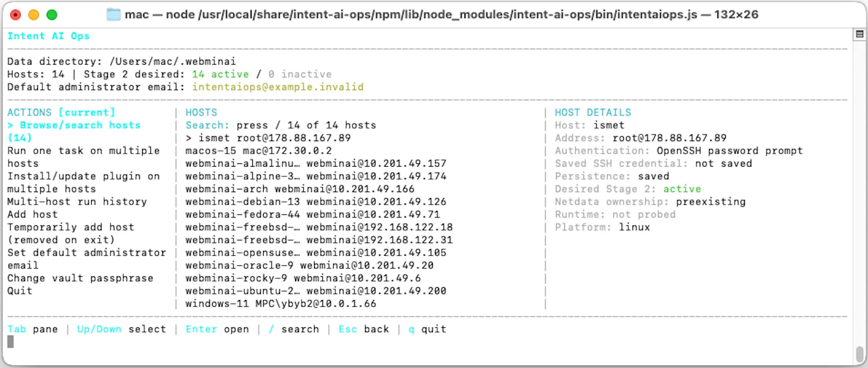Click the q quit hint in footer

(x=427, y=329)
